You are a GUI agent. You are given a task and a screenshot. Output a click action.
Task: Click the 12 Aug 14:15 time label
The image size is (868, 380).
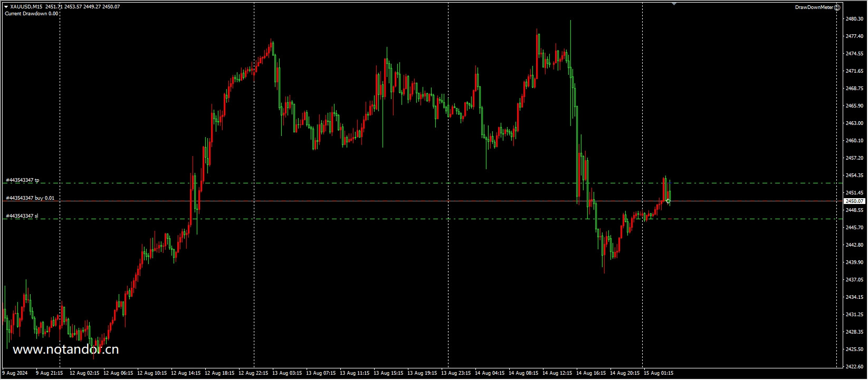coord(186,373)
